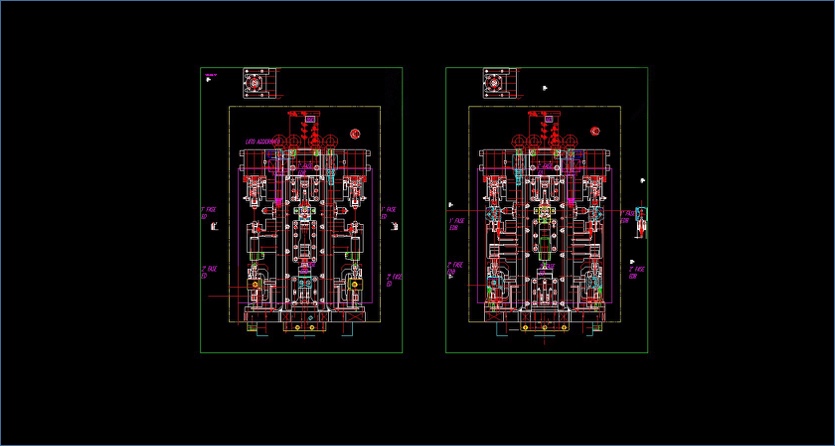
Task: Click left-side 1st FACE label of left drawing
Action: 207,213
